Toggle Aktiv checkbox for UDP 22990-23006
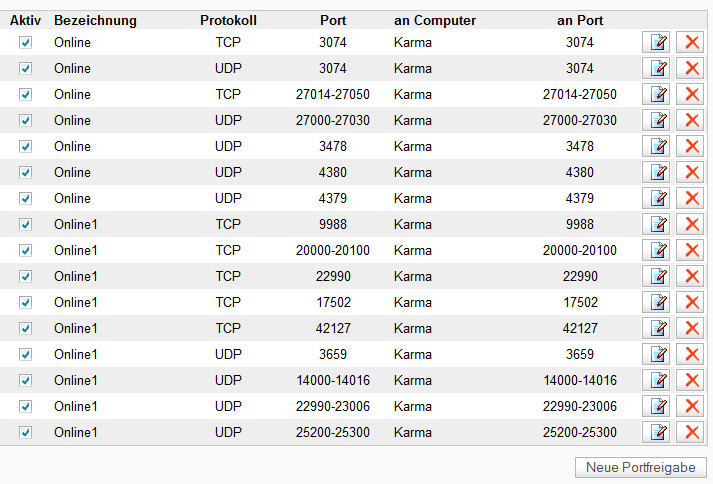The image size is (713, 484). 26,406
